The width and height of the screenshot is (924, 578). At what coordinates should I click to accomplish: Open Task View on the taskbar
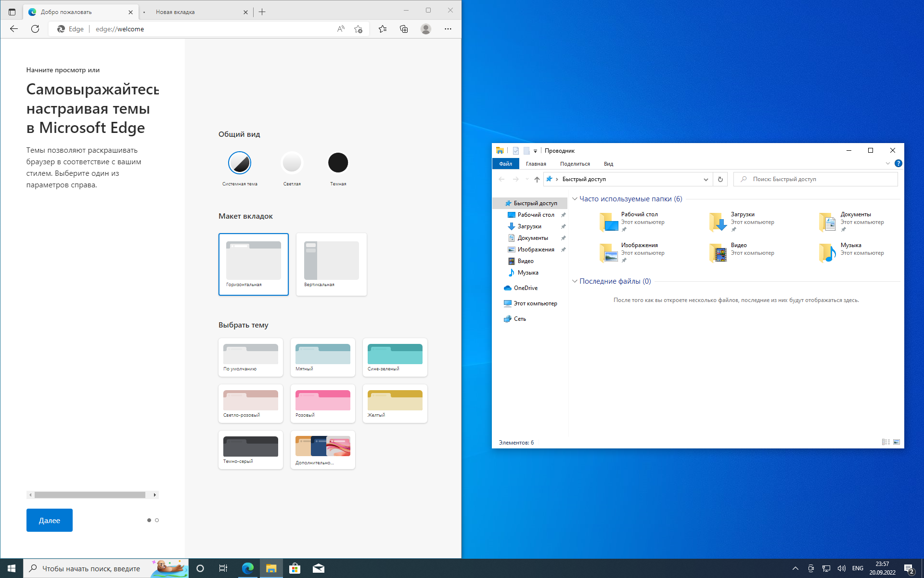coord(223,568)
